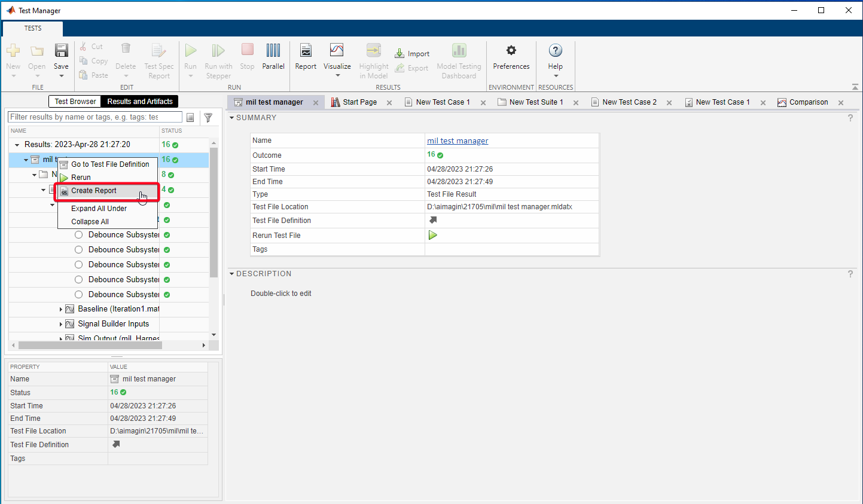Click the list view icon beside filter box
Screen dimensions: 863x504
(190, 118)
